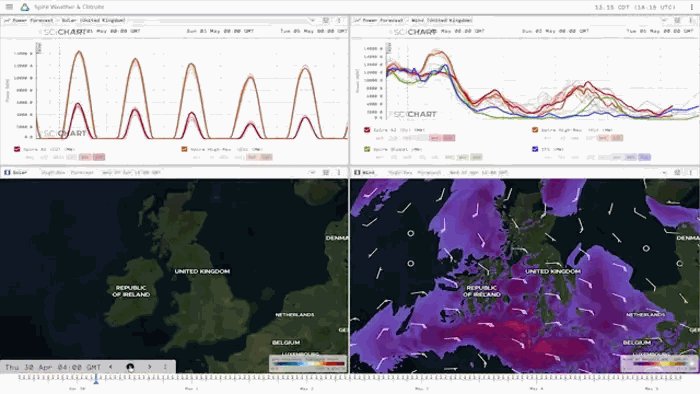Screen dimensions: 700x394
Task: Select High-Res Forecast label in Solar map header
Action: click(x=67, y=172)
